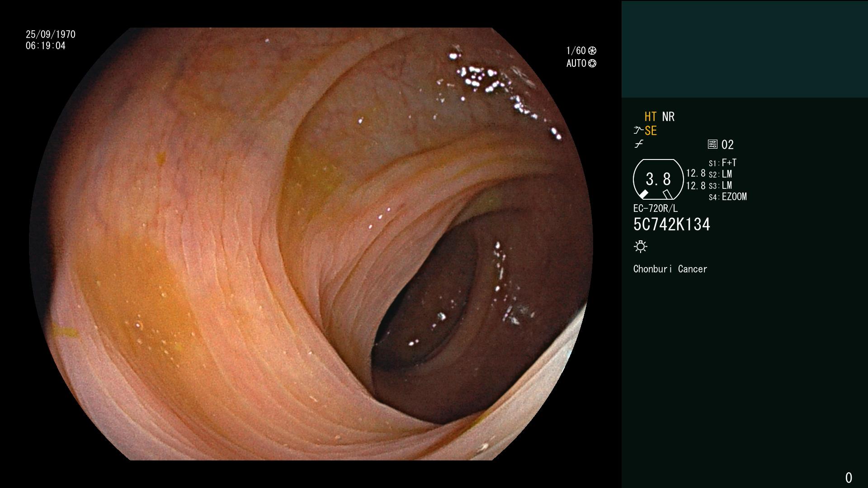The width and height of the screenshot is (868, 488).
Task: Click the preset number 02
Action: [727, 145]
